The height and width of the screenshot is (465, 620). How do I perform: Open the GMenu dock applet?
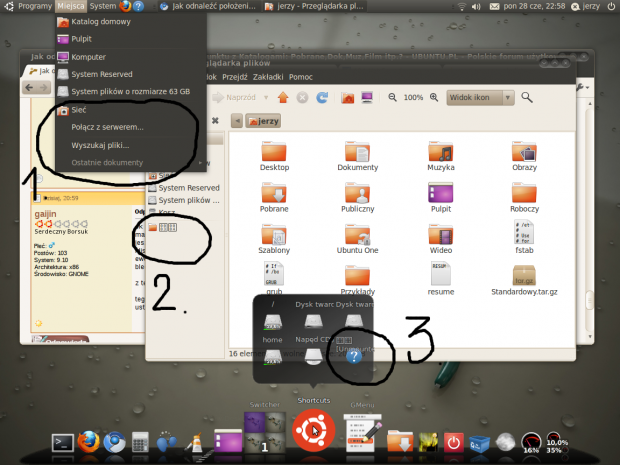coord(363,433)
